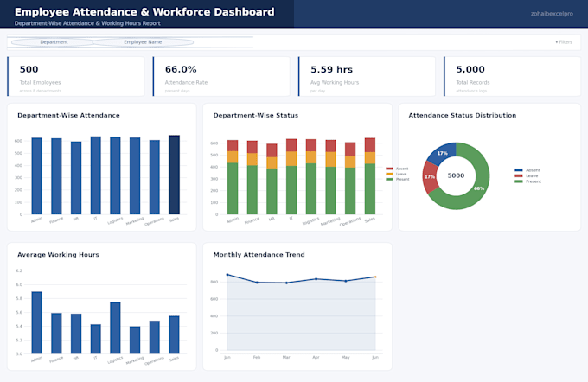Click the 5000 center label of donut

(456, 175)
